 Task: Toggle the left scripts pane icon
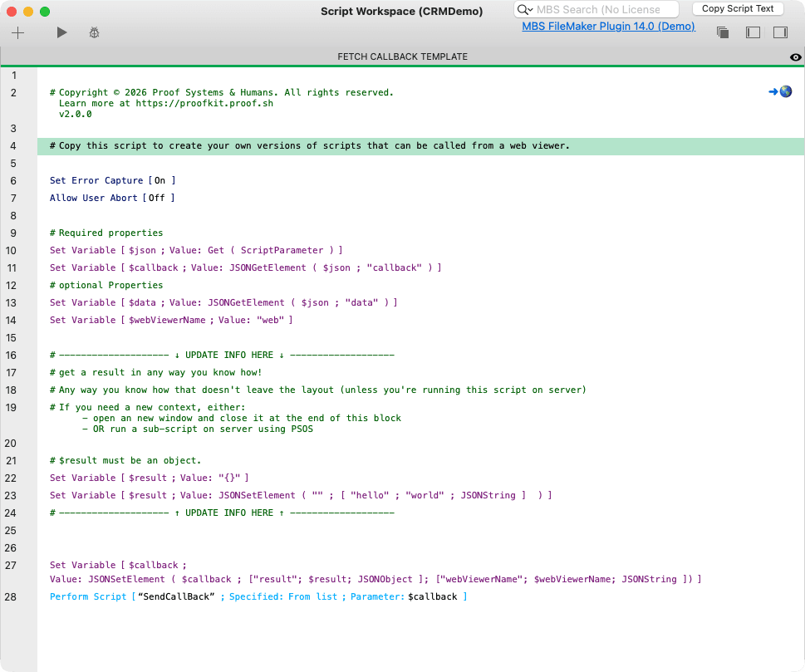(x=753, y=32)
